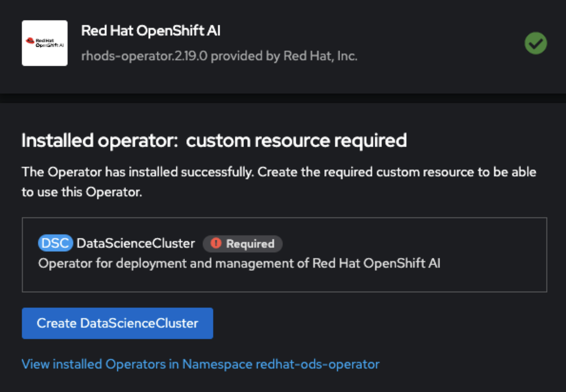Click the 'to use this Operator.' line
This screenshot has width=566, height=392.
click(x=82, y=192)
